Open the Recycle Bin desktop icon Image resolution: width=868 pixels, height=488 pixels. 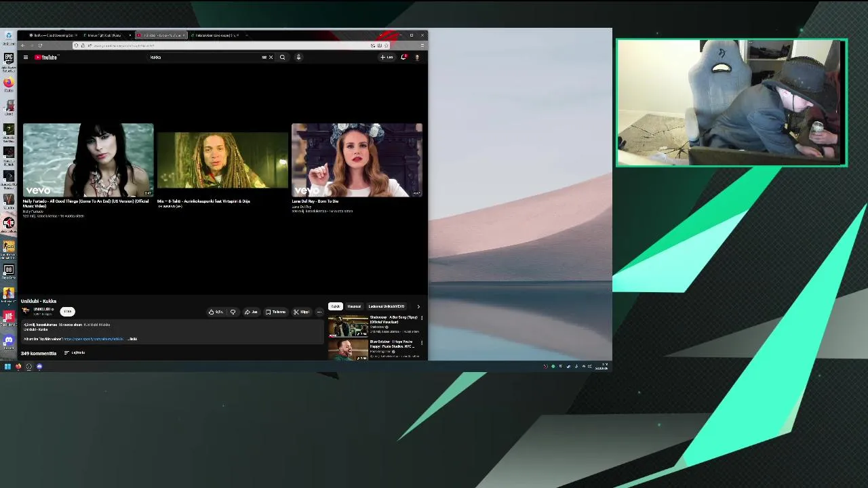click(8, 37)
